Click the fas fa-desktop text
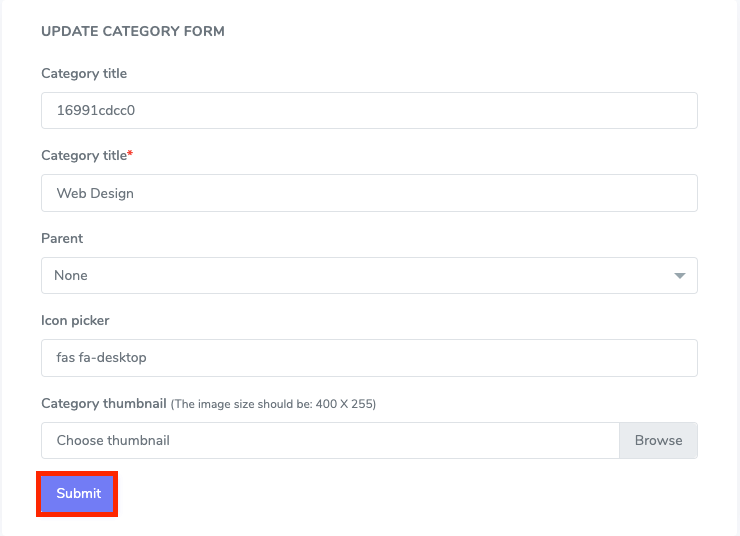 pos(102,358)
